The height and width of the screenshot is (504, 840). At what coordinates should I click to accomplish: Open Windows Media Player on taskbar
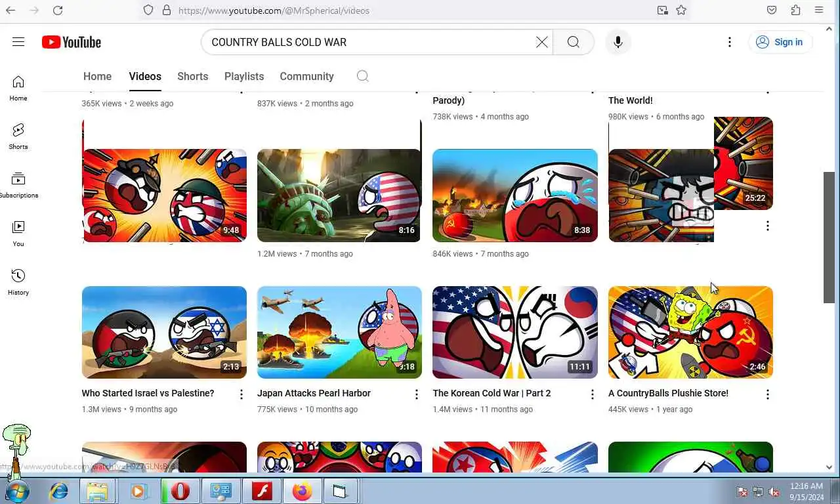(x=138, y=491)
